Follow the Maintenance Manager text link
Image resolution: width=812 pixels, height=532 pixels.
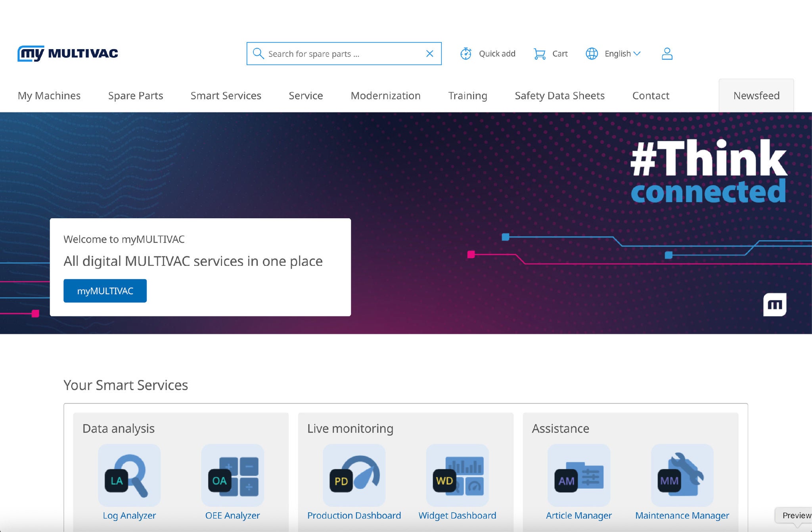pos(682,515)
